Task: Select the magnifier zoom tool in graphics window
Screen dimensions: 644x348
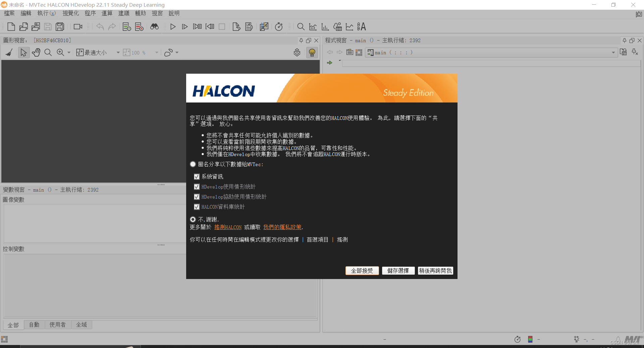Action: [48, 53]
